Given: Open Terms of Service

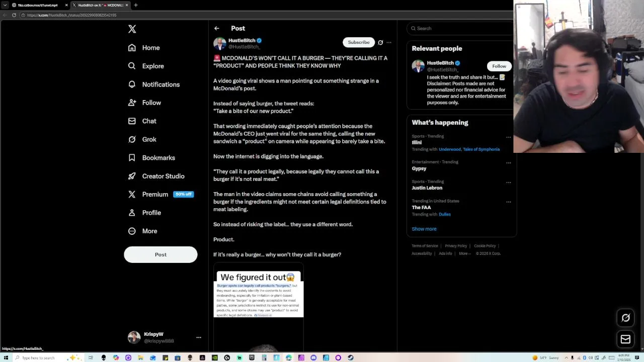Looking at the screenshot, I should pos(425,246).
